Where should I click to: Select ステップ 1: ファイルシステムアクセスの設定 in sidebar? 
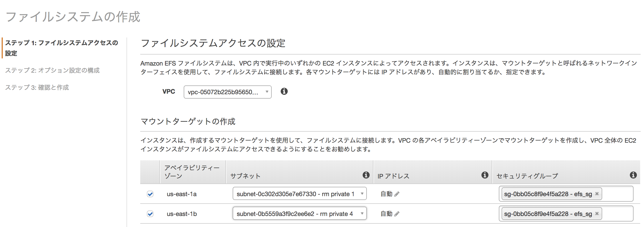click(x=62, y=48)
